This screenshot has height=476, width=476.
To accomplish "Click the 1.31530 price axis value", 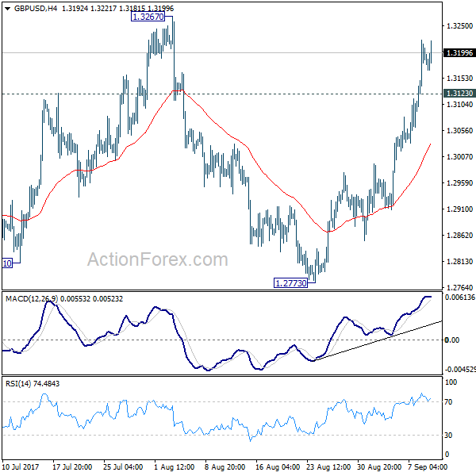I will (x=459, y=79).
